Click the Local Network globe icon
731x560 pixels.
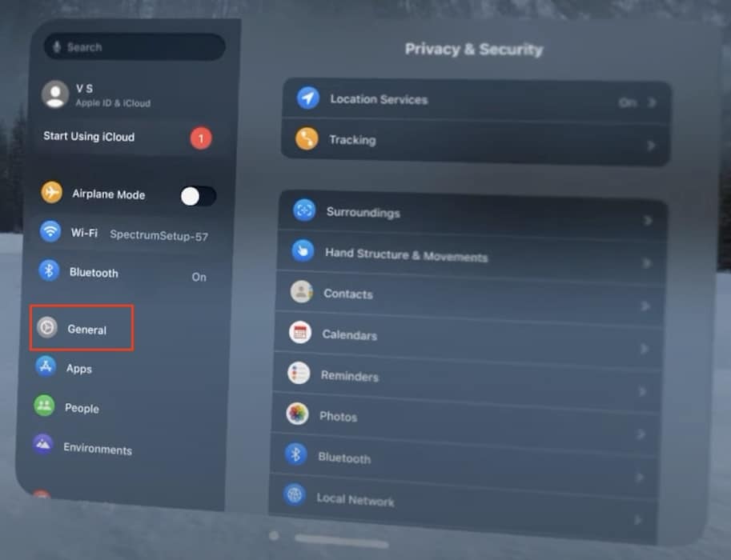click(x=295, y=496)
